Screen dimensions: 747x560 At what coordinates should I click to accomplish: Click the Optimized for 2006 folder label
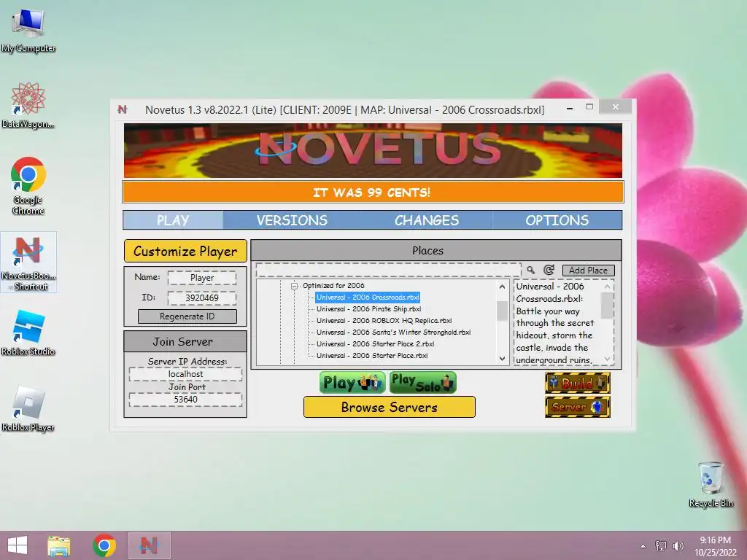tap(333, 286)
